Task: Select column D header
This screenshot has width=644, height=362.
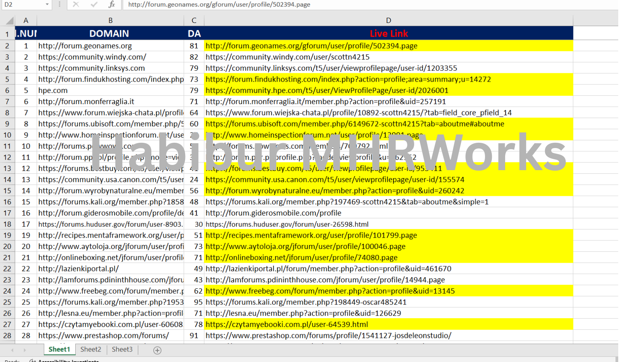Action: coord(388,21)
